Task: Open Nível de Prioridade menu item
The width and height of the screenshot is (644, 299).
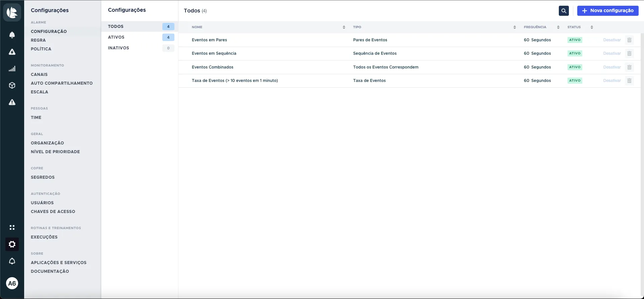Action: click(55, 152)
